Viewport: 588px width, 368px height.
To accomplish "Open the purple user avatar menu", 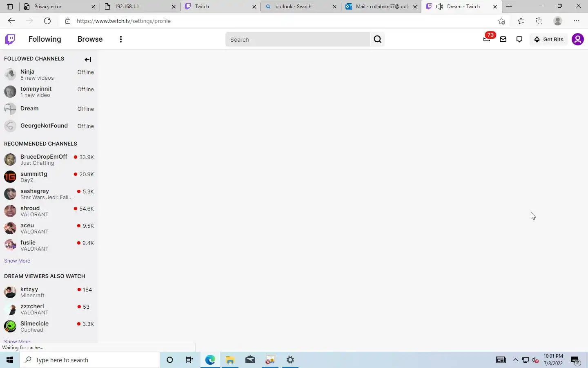I will click(577, 39).
